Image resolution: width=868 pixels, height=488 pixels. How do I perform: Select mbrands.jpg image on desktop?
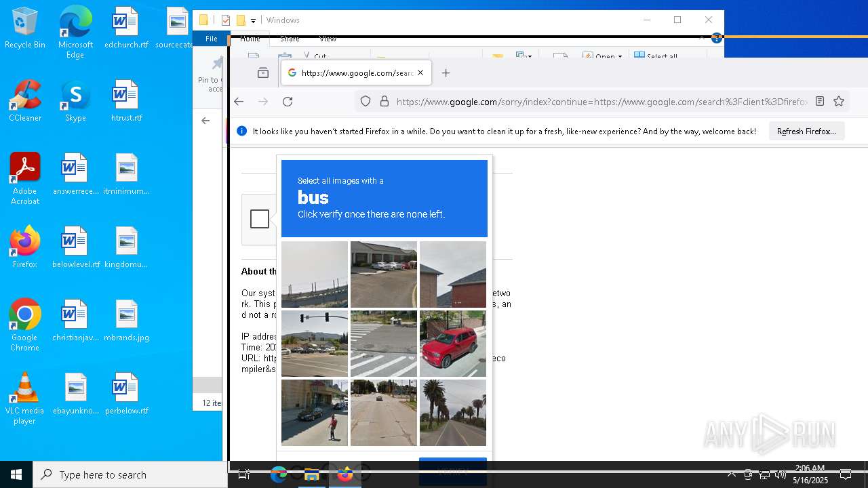126,321
